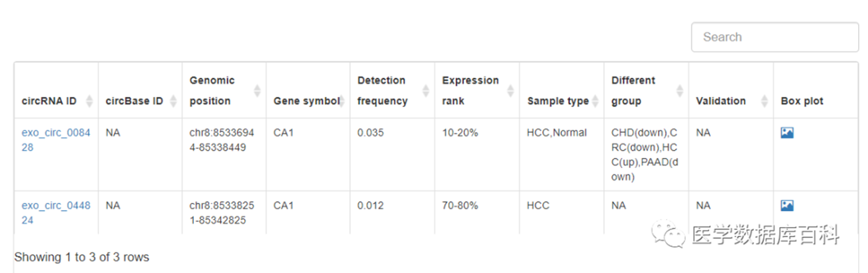
Task: Click Genomic position sort arrows
Action: (x=258, y=91)
